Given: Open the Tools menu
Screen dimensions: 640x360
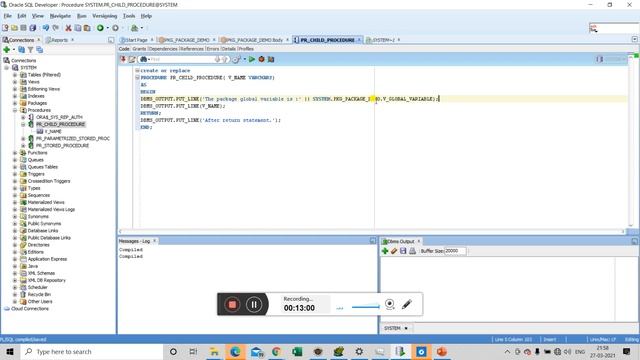Looking at the screenshot, I should coord(129,16).
